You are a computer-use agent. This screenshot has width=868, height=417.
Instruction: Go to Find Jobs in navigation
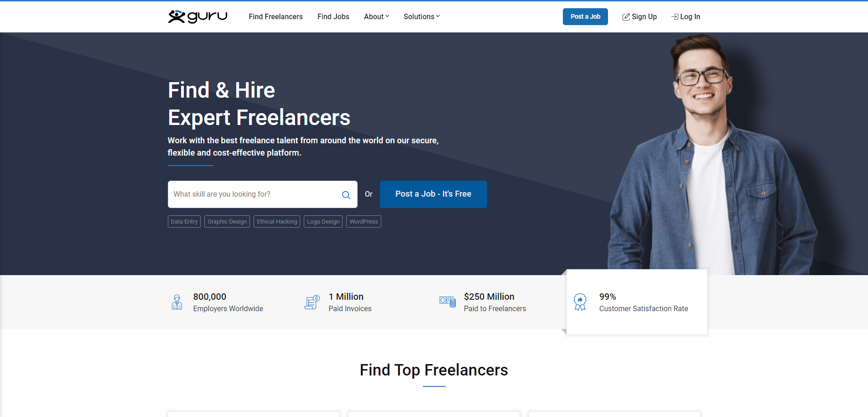tap(333, 16)
